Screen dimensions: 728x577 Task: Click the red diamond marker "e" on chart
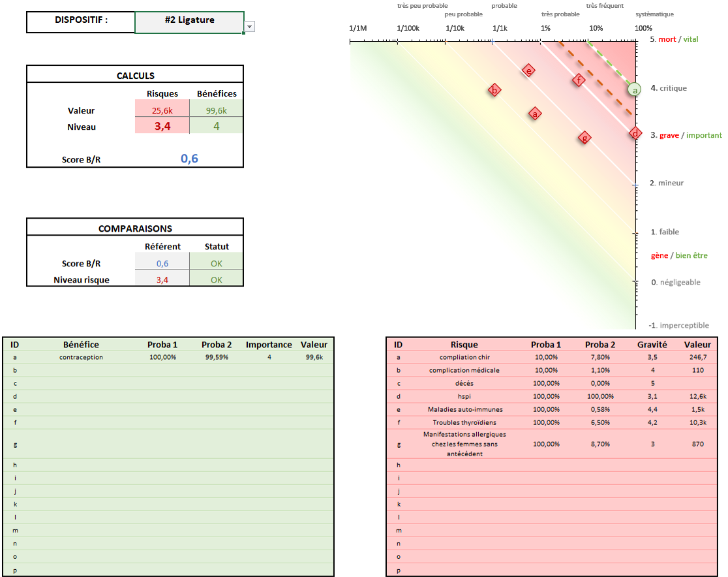[528, 70]
